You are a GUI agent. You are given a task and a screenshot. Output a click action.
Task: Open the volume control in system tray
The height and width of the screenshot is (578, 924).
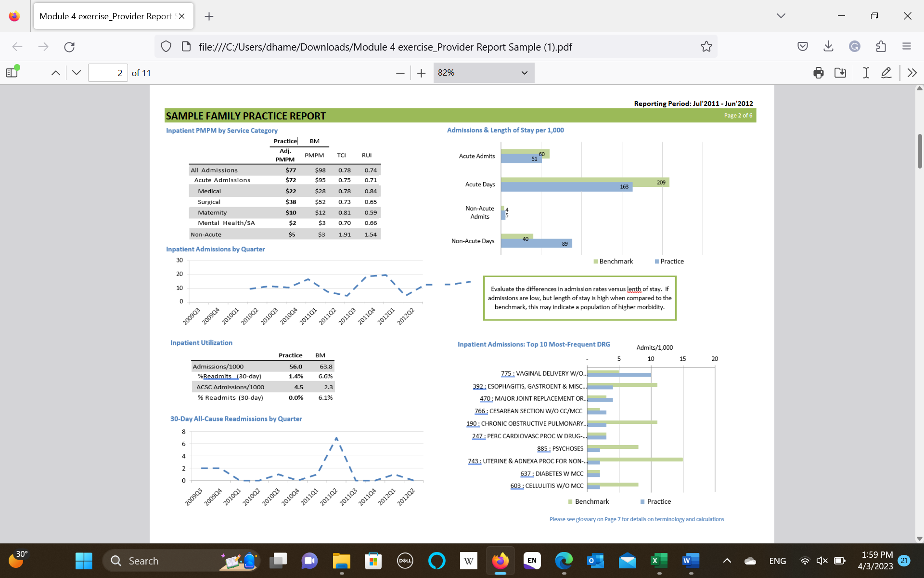(x=821, y=561)
